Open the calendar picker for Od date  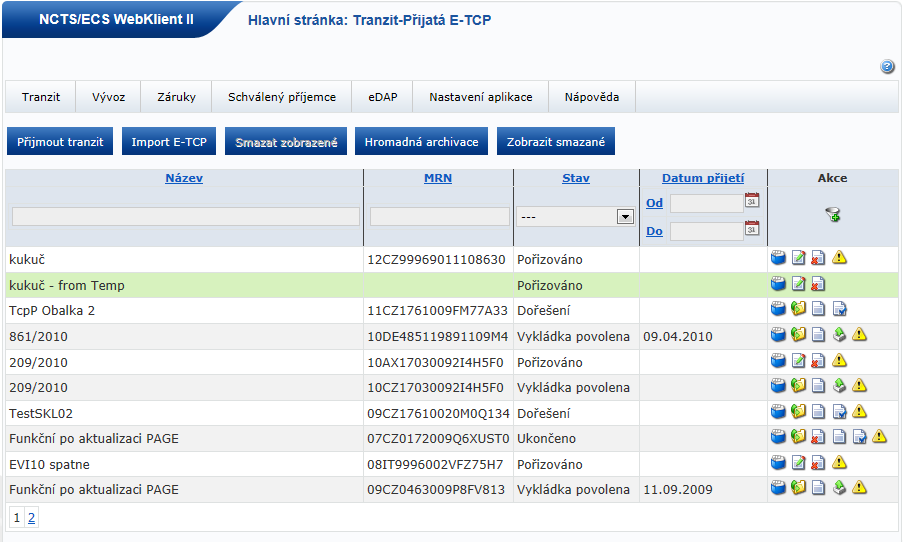tap(752, 201)
